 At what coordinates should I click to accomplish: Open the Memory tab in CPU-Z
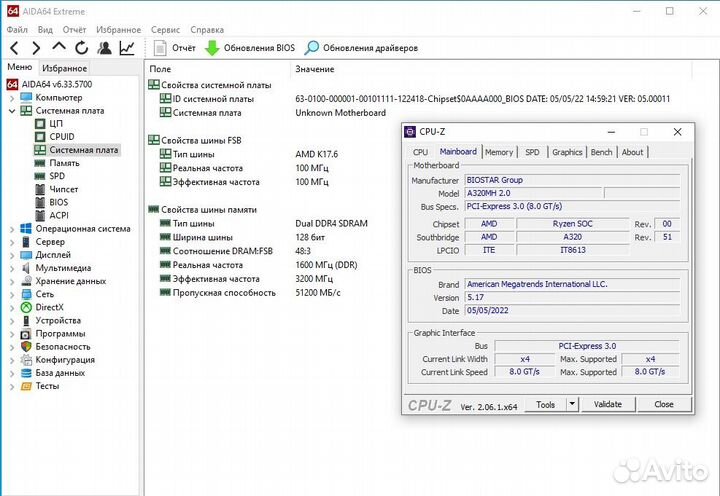(x=499, y=152)
